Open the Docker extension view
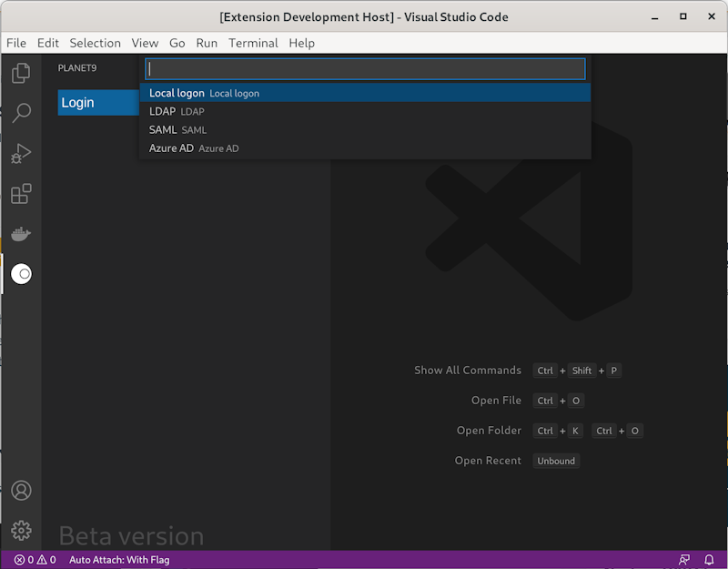 point(20,233)
